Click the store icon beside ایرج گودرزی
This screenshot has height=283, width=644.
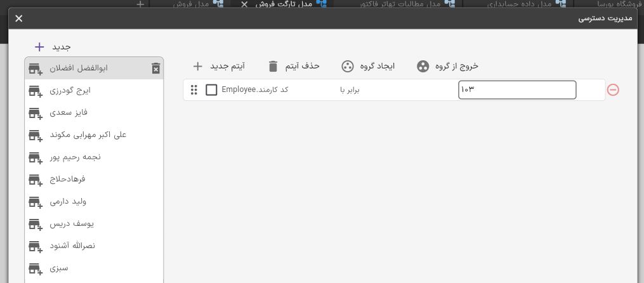pos(36,91)
